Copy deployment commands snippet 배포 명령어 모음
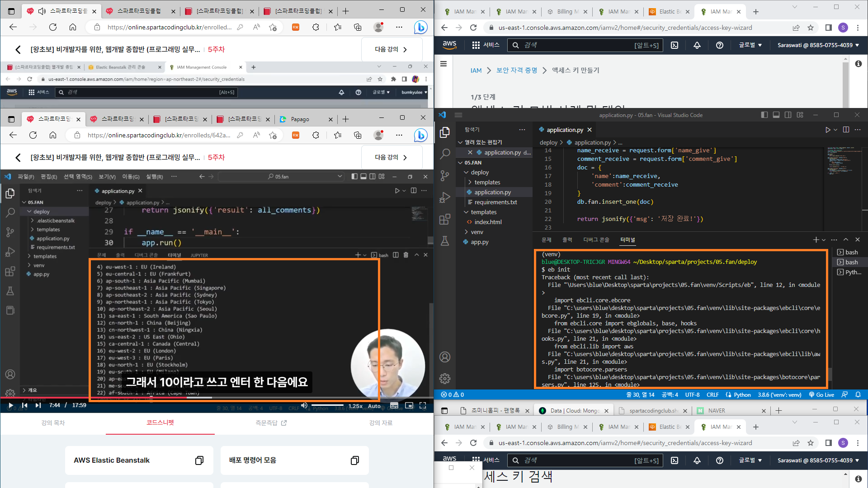Viewport: 868px width, 488px height. click(355, 460)
